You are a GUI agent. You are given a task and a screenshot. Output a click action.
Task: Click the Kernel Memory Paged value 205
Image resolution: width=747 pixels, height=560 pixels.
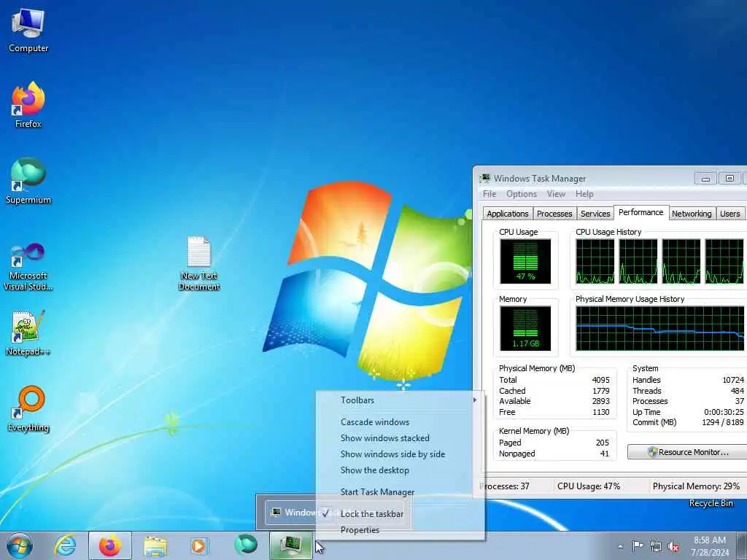pos(603,443)
